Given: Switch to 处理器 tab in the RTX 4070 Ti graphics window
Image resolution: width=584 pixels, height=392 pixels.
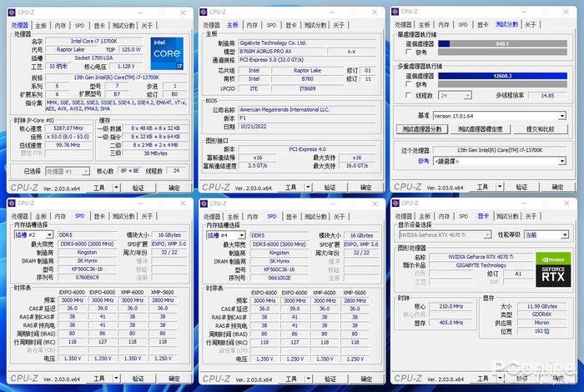Looking at the screenshot, I should (403, 216).
